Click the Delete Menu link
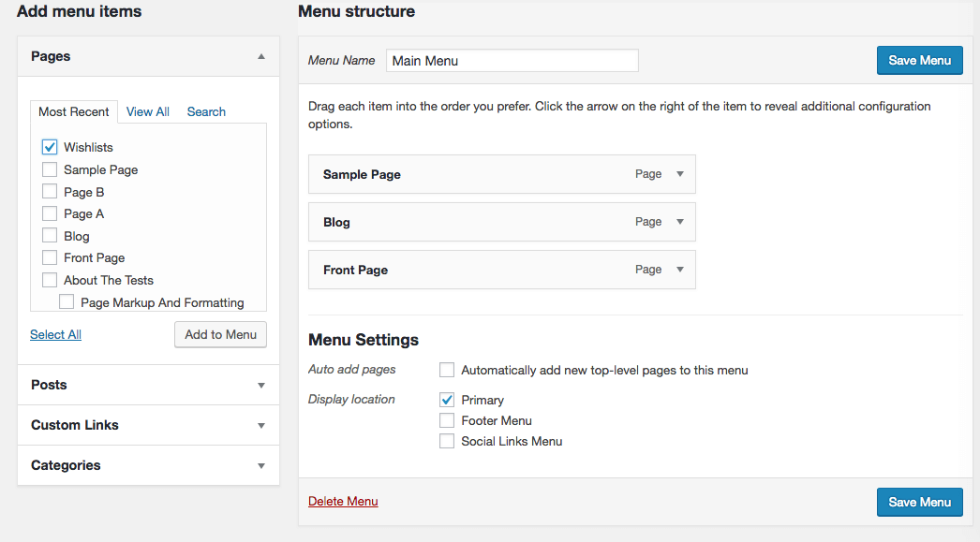Image resolution: width=980 pixels, height=542 pixels. point(343,501)
